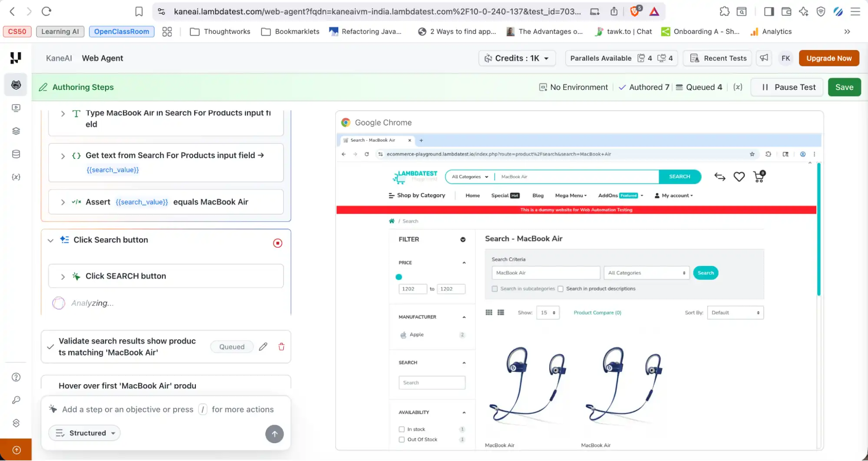Open the Brave shields icon
The width and height of the screenshot is (868, 461).
click(x=635, y=11)
